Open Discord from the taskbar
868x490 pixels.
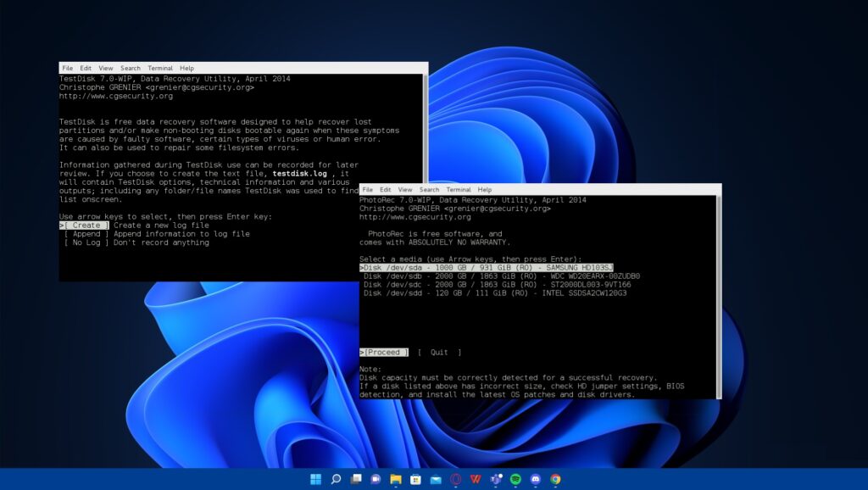click(536, 479)
